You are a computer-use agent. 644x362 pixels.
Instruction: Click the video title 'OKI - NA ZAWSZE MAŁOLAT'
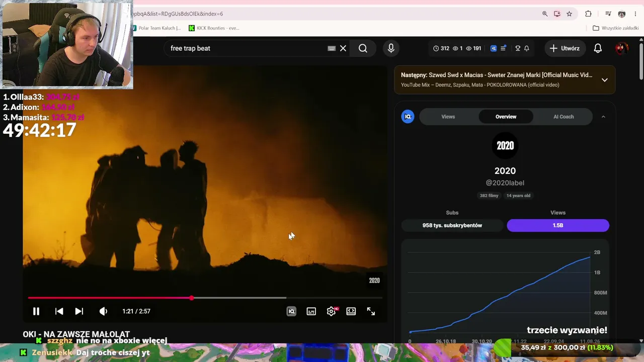(x=76, y=334)
